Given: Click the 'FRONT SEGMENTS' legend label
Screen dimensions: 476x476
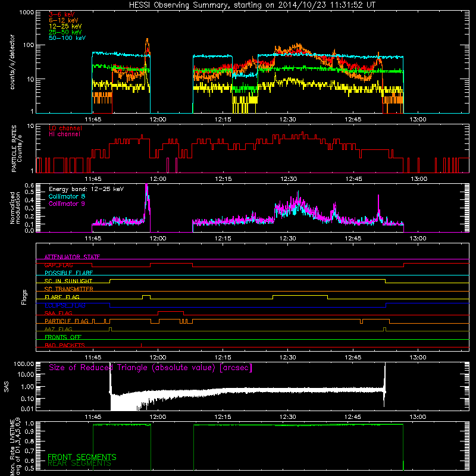Looking at the screenshot, I should (82, 457).
